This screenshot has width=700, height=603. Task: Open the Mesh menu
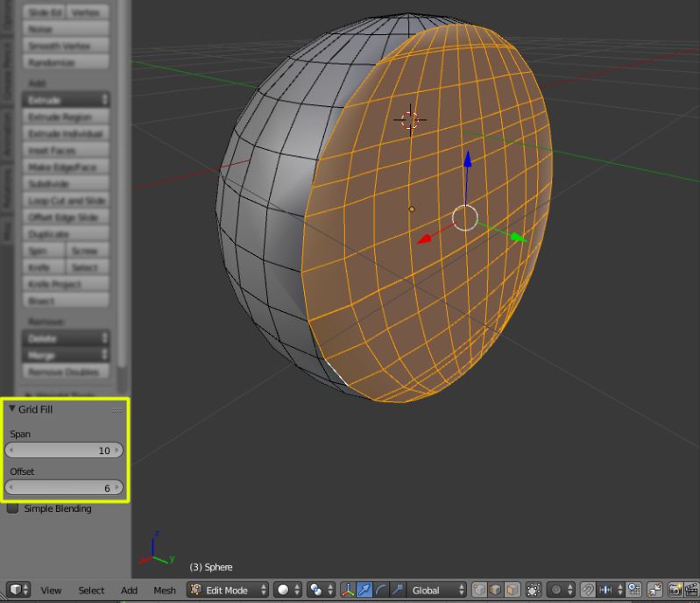tap(165, 590)
